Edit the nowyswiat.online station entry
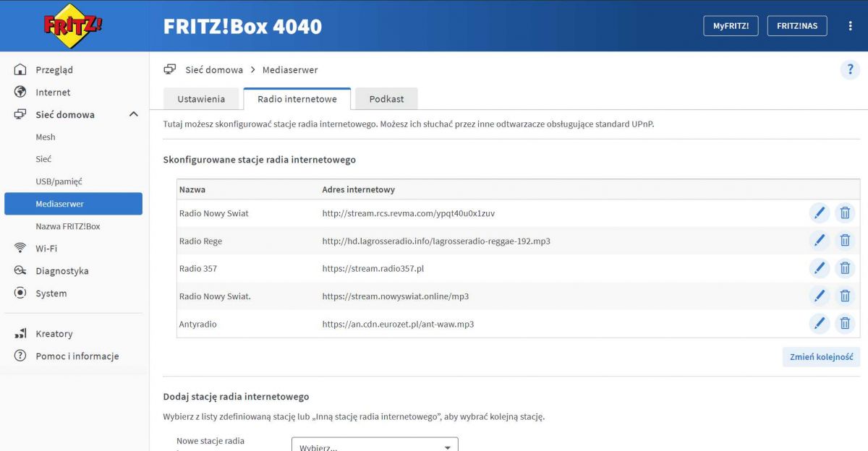This screenshot has width=868, height=451. click(x=819, y=296)
